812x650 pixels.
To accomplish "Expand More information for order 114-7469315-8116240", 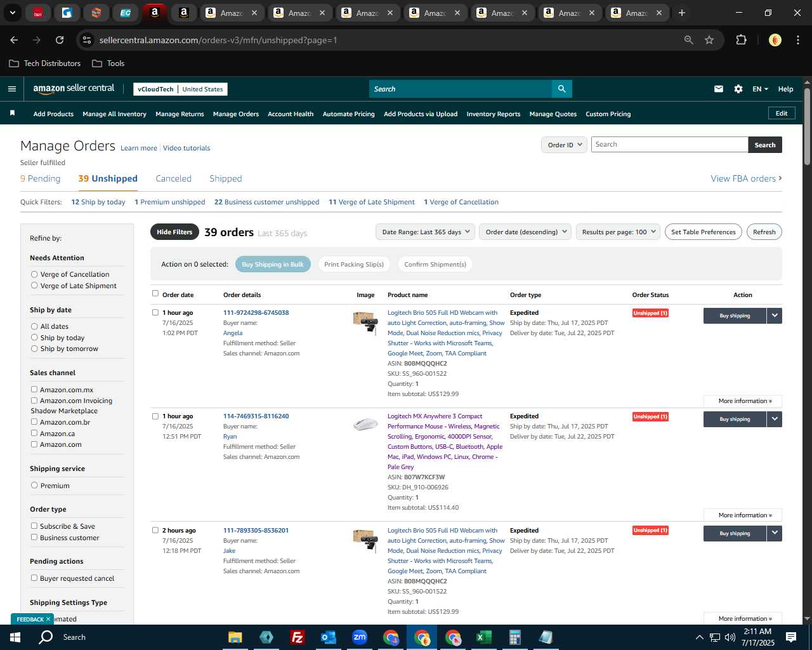I will click(x=743, y=515).
